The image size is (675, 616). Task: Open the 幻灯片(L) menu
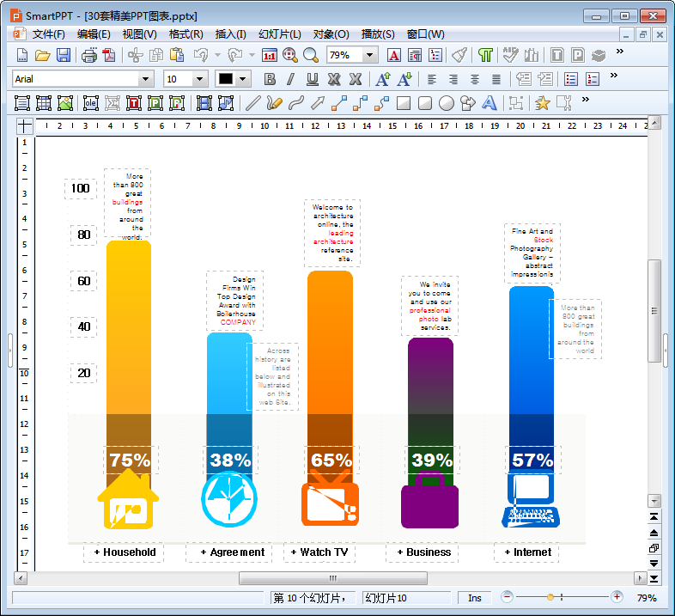click(280, 34)
